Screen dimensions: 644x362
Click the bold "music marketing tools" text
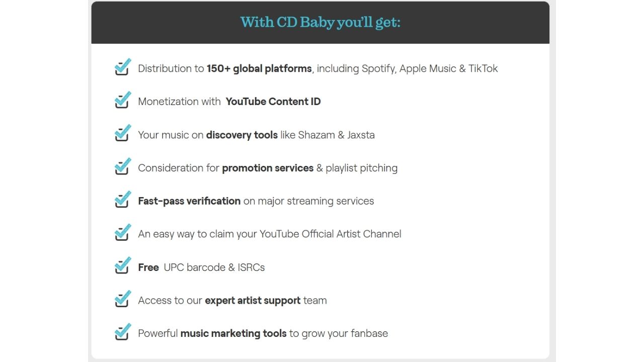click(233, 333)
